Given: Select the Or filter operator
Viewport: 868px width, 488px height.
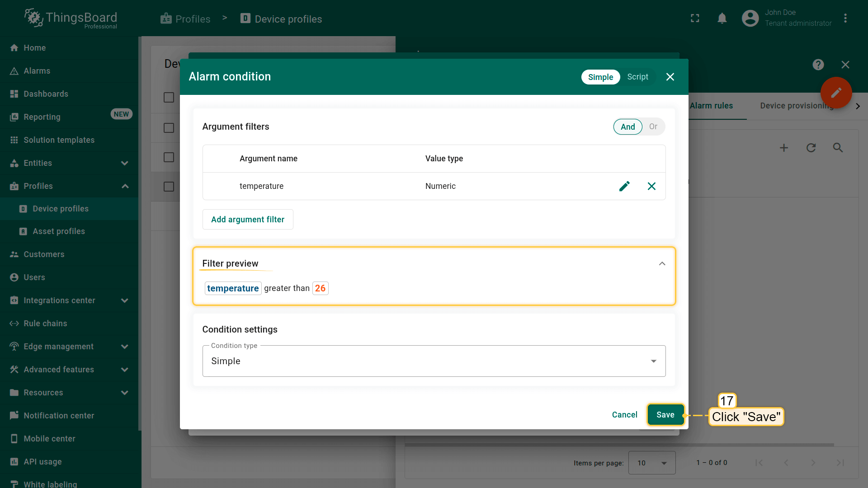Looking at the screenshot, I should coord(653,127).
